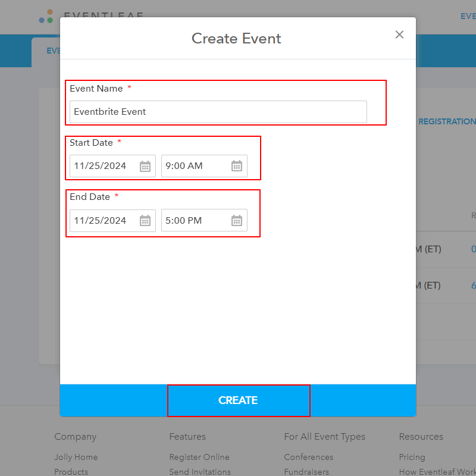This screenshot has width=476, height=476.
Task: Click the Register Online link
Action: pos(199,457)
